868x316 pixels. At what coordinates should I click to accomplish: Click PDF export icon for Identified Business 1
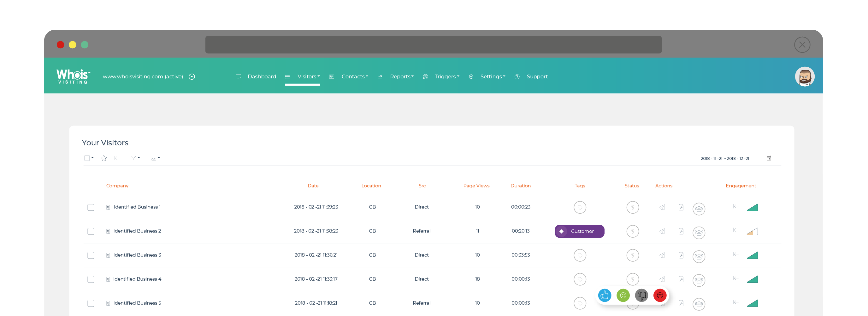tap(681, 207)
